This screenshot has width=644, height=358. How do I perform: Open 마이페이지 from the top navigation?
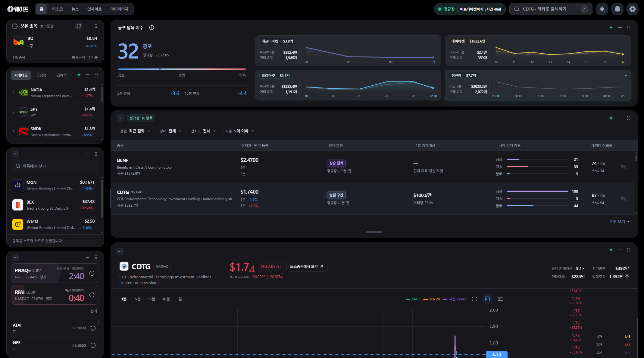(119, 9)
